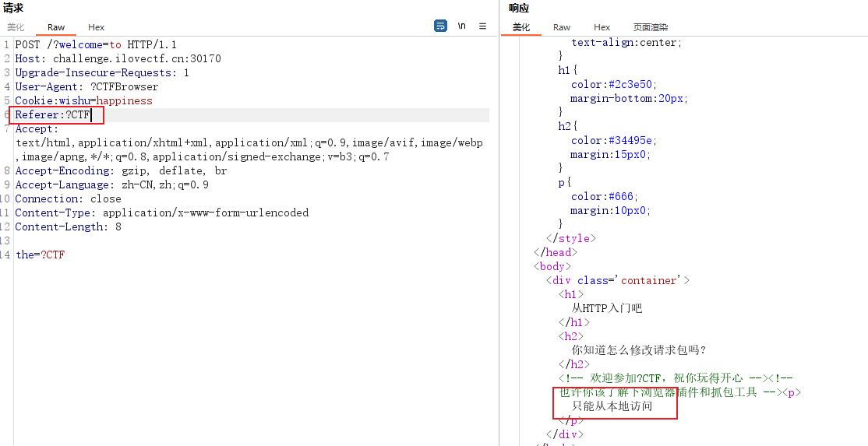Image resolution: width=868 pixels, height=446 pixels.
Task: Click Content-Length: 8 header line
Action: (x=68, y=227)
